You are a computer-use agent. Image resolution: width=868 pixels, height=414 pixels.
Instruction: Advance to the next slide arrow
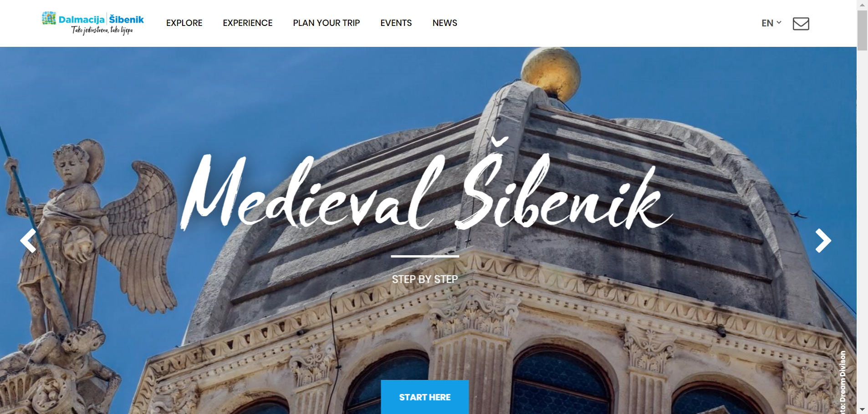(823, 241)
